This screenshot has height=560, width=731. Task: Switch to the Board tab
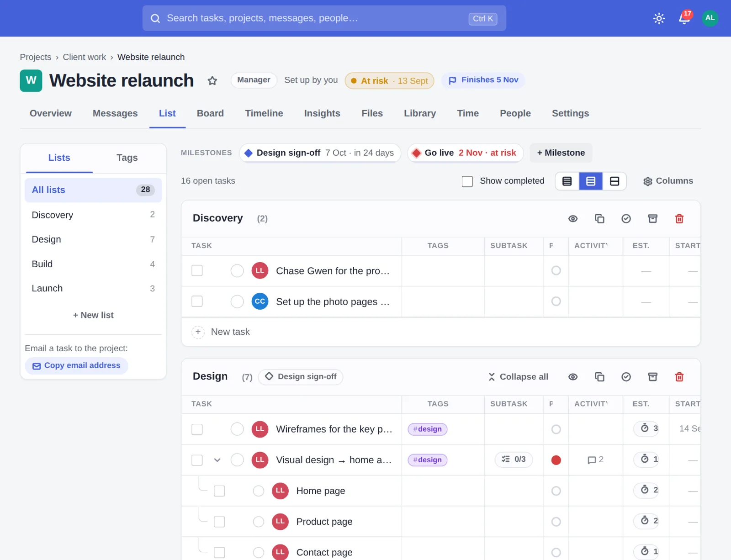(x=210, y=113)
